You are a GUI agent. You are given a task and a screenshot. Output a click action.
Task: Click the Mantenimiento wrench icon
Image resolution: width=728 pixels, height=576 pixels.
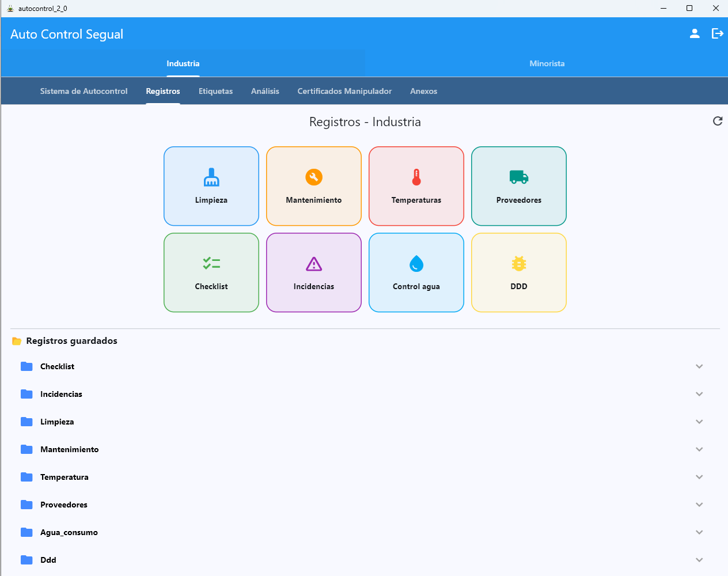pyautogui.click(x=314, y=177)
